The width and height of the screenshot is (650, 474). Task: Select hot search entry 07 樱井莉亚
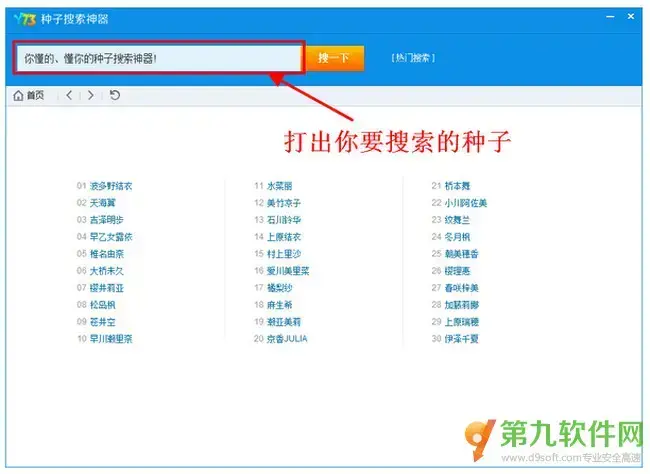click(107, 288)
